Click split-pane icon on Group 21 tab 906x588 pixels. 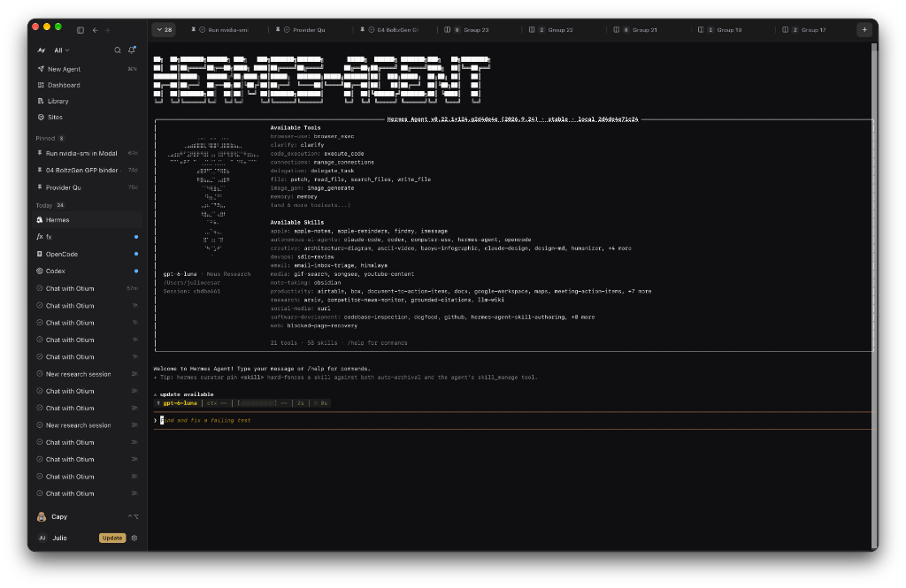(x=616, y=29)
